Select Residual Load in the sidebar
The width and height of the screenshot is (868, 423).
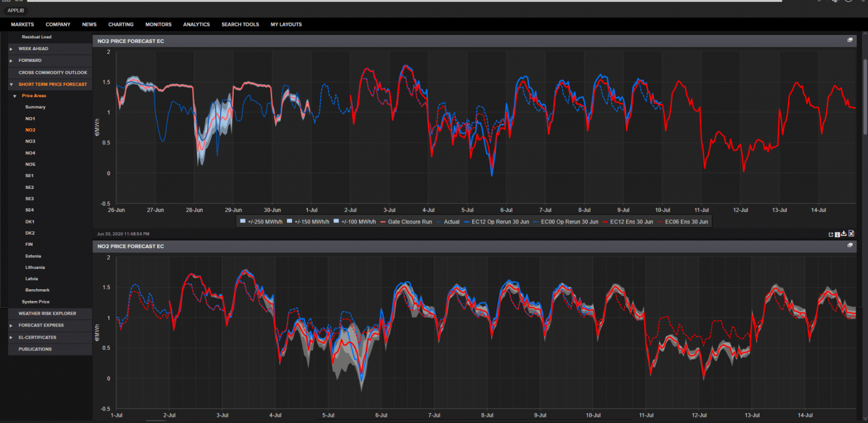tap(37, 37)
